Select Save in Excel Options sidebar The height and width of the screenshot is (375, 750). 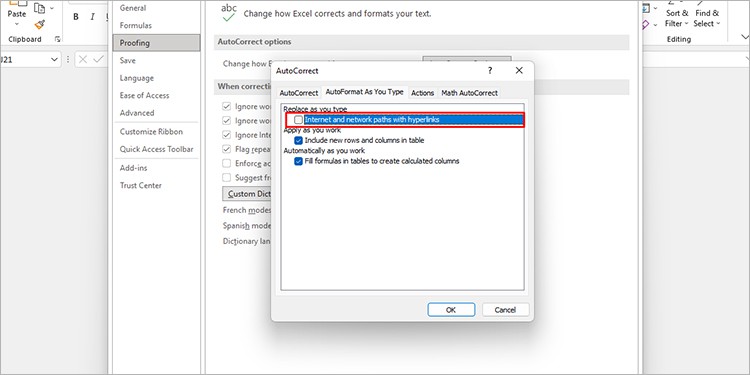pyautogui.click(x=156, y=60)
